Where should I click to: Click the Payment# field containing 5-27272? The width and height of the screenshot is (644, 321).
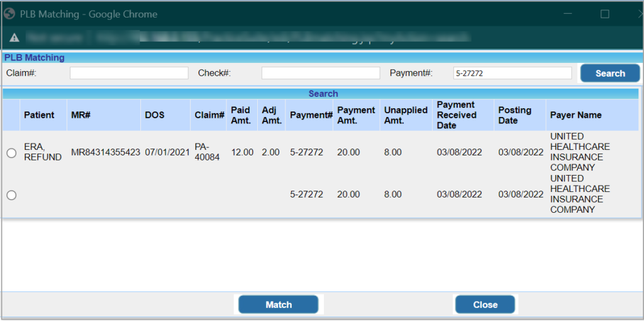pos(512,74)
